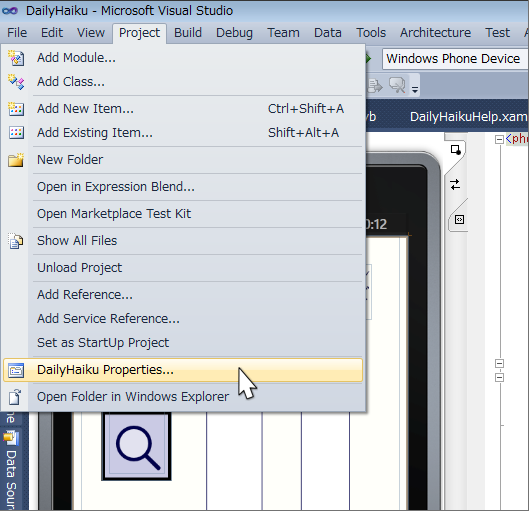Choose Add Class... menu entry
This screenshot has width=529, height=511.
coord(183,82)
